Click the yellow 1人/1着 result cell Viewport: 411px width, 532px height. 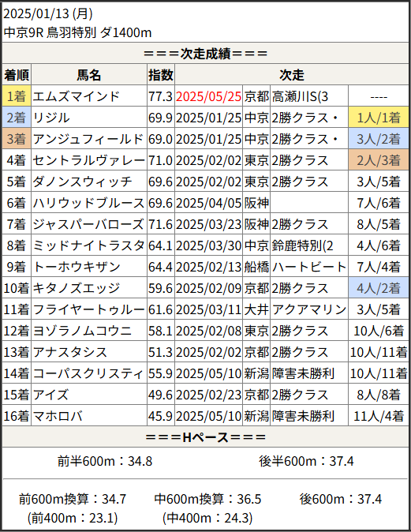tap(379, 118)
